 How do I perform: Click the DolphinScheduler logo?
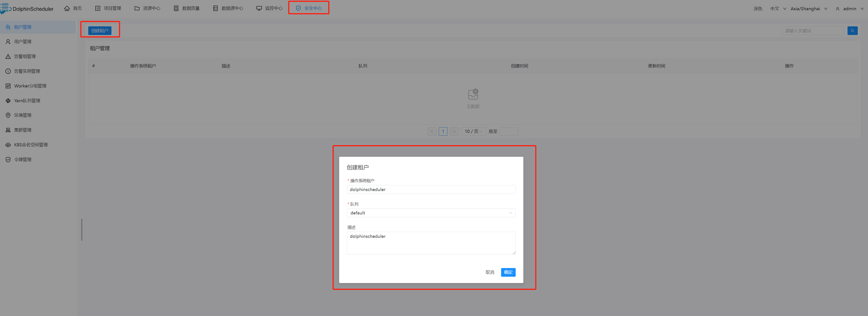(x=27, y=8)
